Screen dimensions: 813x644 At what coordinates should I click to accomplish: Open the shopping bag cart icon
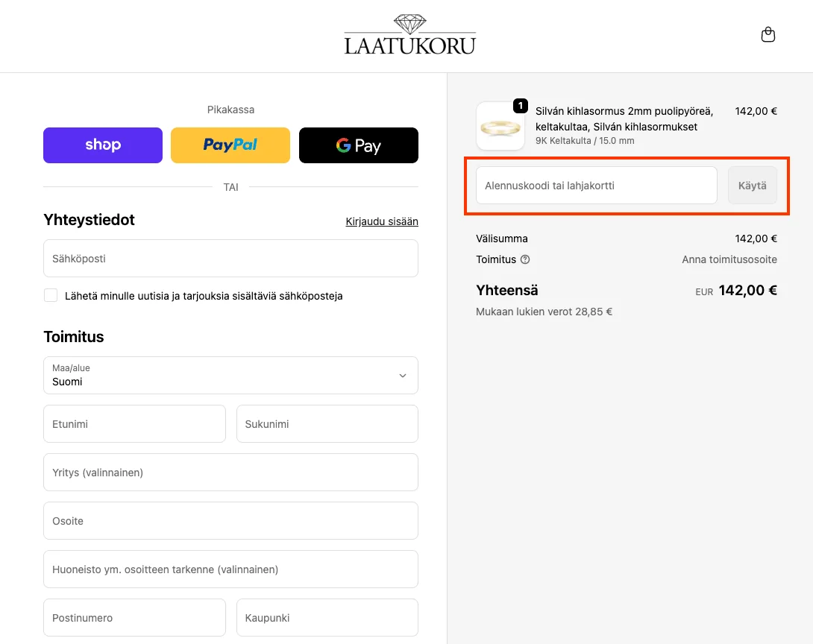[x=768, y=35]
